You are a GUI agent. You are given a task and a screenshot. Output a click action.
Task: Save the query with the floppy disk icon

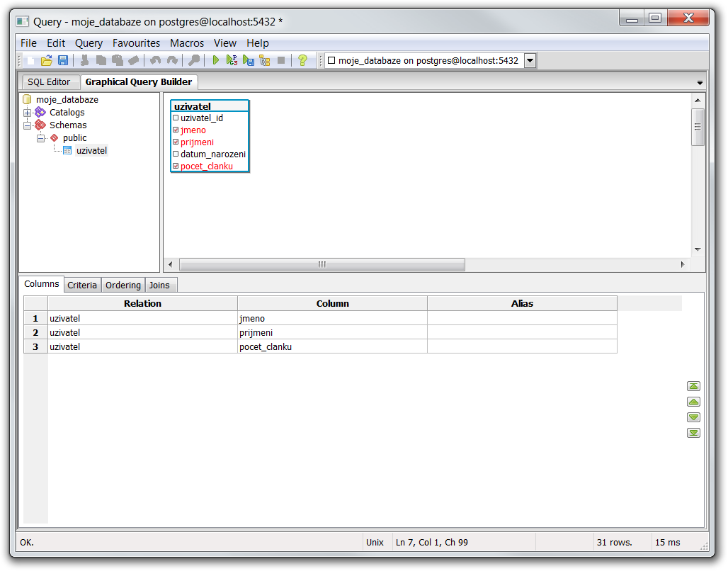click(63, 61)
